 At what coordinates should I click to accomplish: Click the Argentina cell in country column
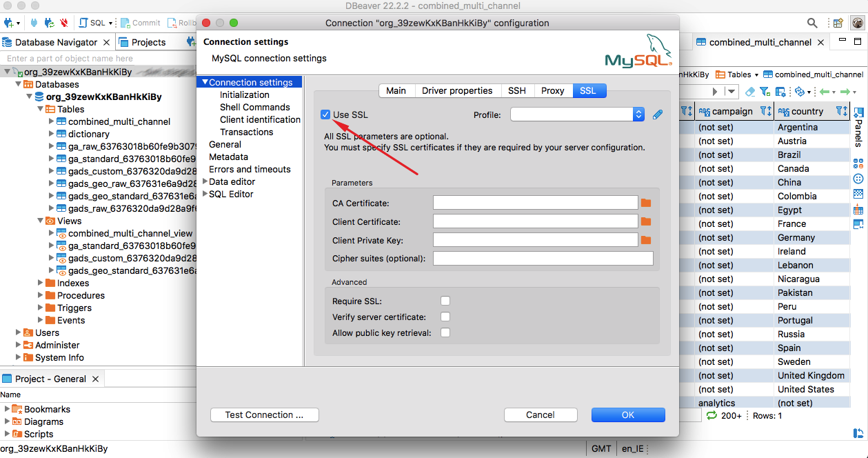(811, 127)
